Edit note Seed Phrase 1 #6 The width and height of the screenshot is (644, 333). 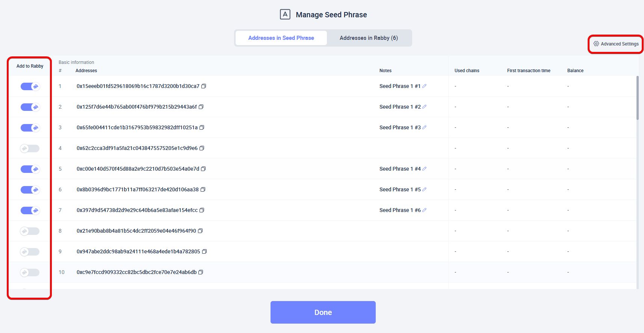point(425,210)
